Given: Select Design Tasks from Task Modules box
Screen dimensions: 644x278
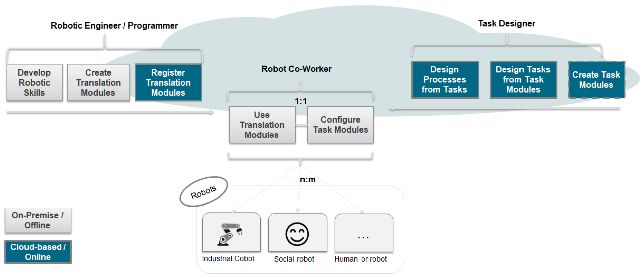Looking at the screenshot, I should tap(523, 80).
